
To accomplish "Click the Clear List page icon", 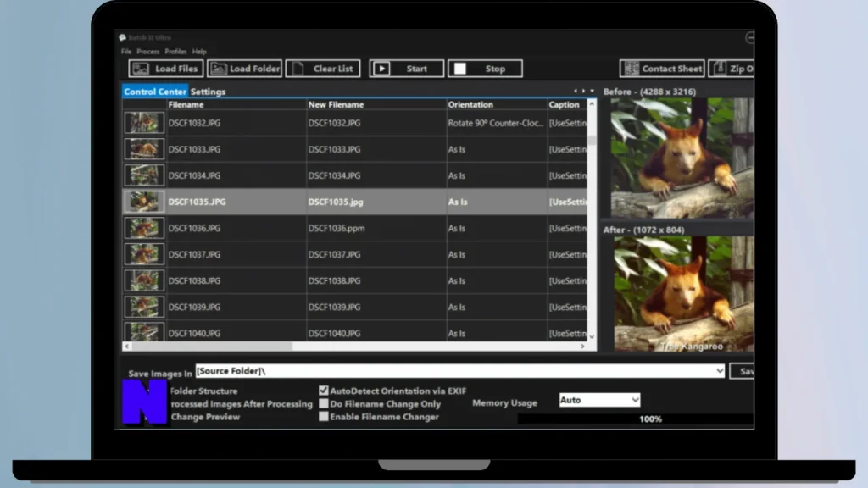I will (298, 69).
